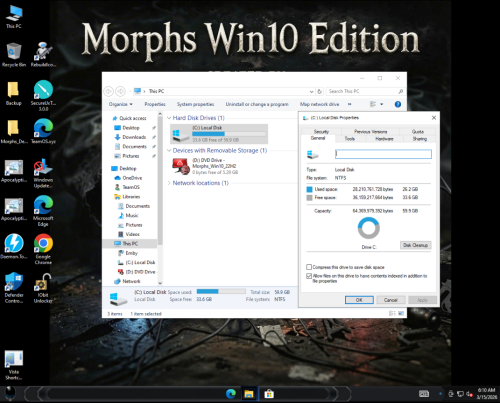The image size is (500, 403).
Task: Uncheck the allow files contents indexed option
Action: click(x=309, y=276)
